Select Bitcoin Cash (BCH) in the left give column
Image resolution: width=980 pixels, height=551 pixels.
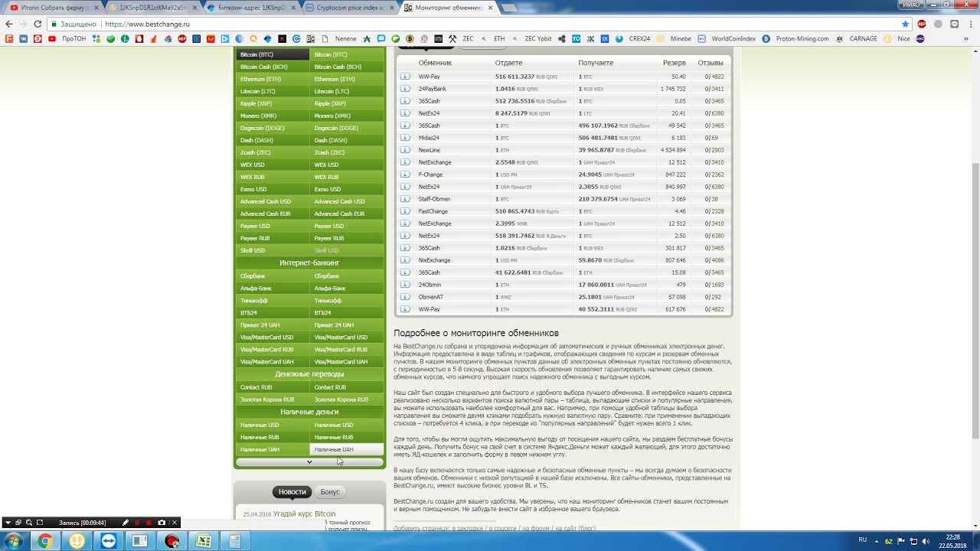(264, 67)
